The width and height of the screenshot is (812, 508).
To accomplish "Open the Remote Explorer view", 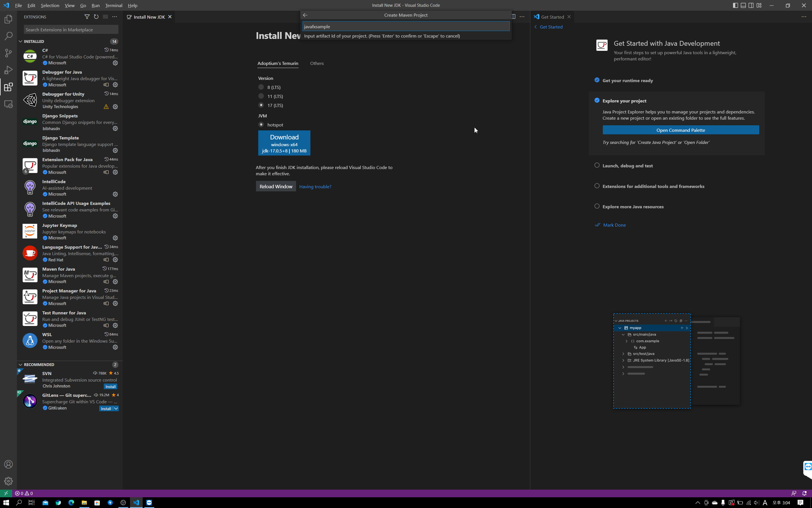I will [x=8, y=104].
